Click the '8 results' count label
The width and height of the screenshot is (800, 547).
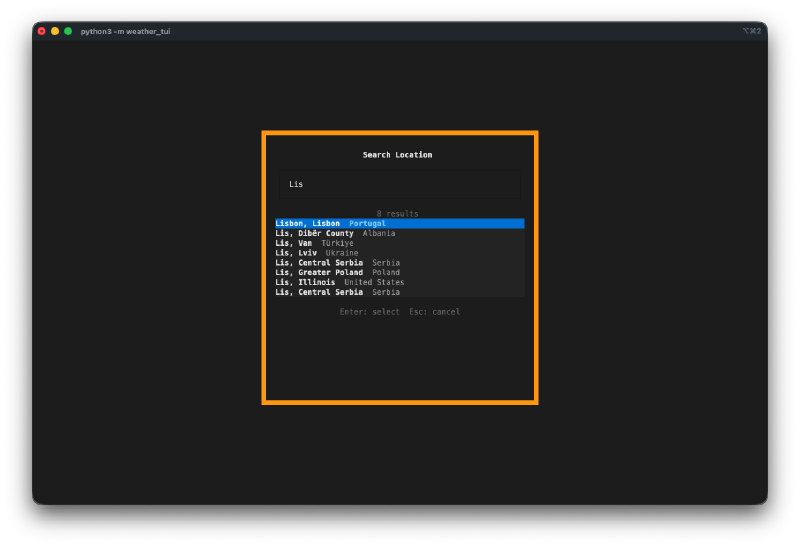pos(397,213)
